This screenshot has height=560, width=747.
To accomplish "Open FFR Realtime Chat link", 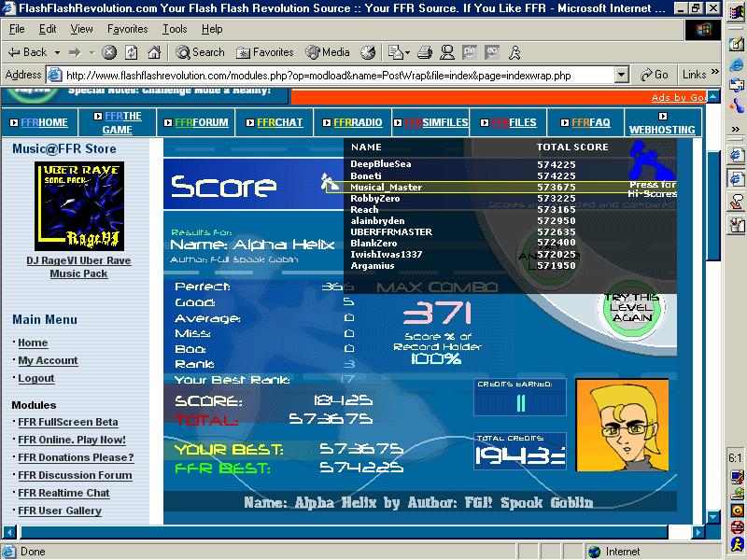I will [63, 493].
